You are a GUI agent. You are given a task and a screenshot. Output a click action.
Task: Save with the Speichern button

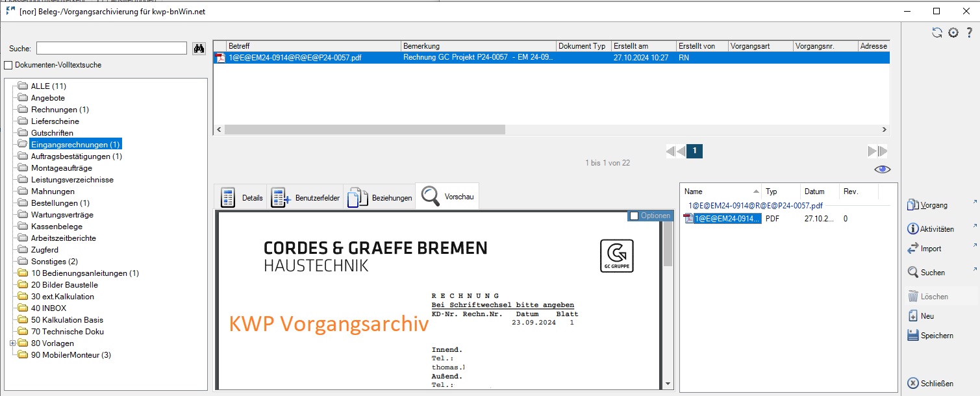tap(930, 336)
